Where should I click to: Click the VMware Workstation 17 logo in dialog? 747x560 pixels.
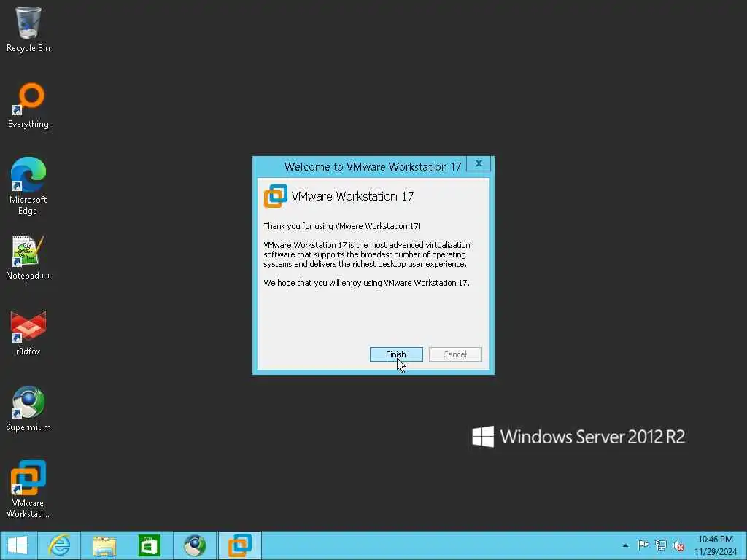[275, 196]
